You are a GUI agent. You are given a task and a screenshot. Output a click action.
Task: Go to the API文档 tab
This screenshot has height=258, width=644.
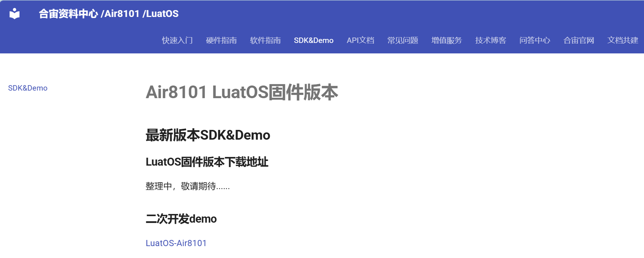[361, 40]
